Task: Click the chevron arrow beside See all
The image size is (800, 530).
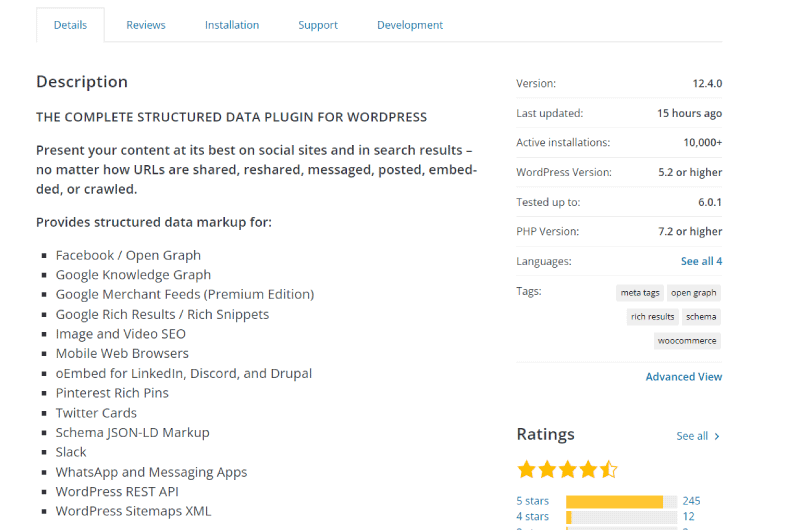Action: pyautogui.click(x=717, y=436)
